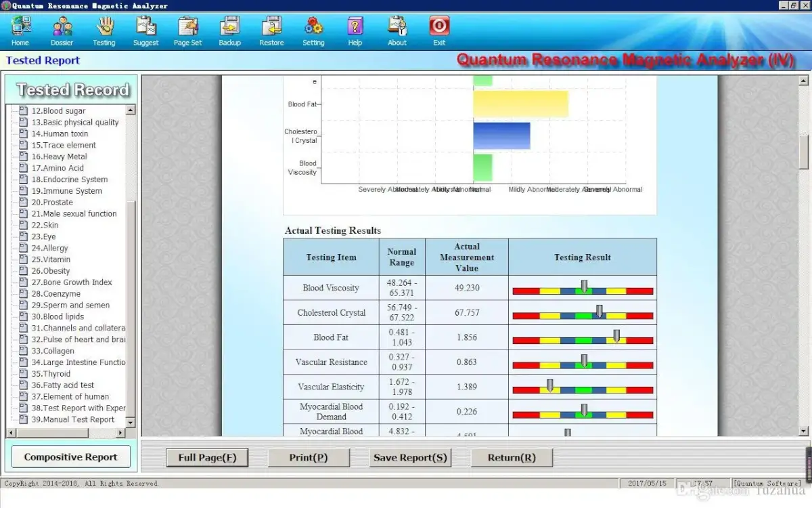The height and width of the screenshot is (508, 812).
Task: Click the Backup disk icon
Action: 229,27
